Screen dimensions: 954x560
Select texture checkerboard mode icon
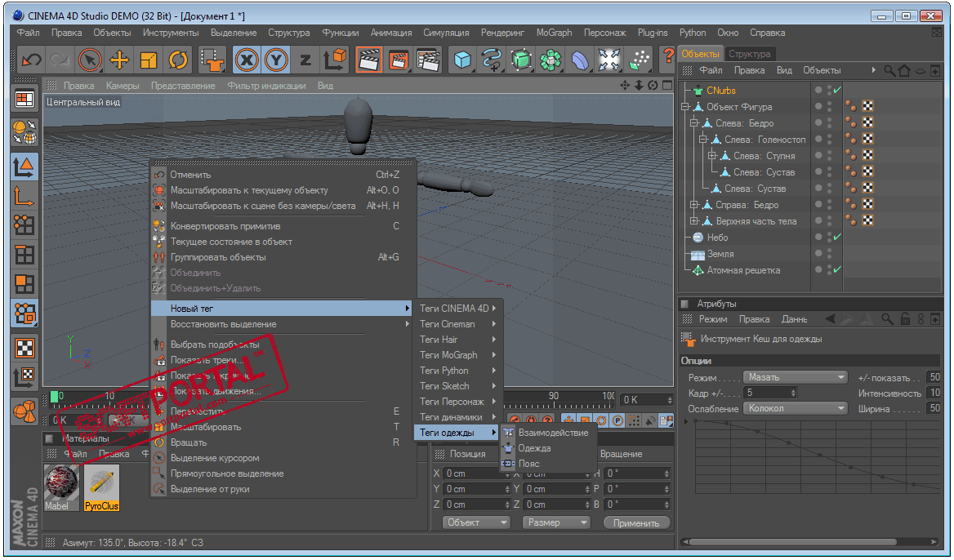click(25, 348)
